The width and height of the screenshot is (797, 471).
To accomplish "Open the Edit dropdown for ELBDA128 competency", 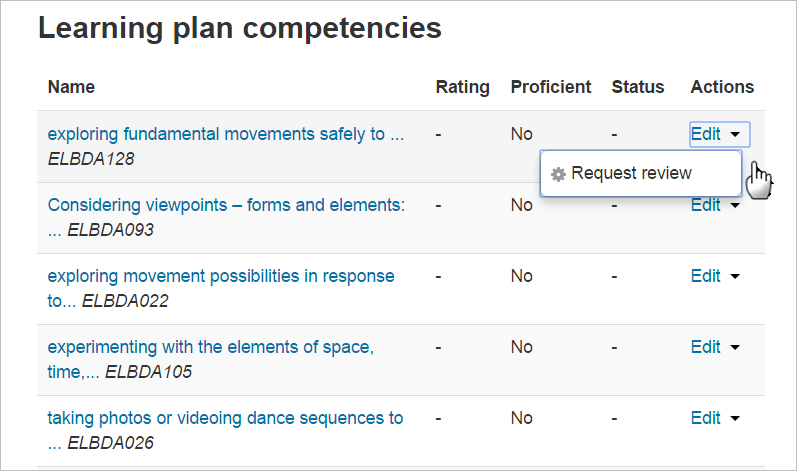I will tap(716, 134).
